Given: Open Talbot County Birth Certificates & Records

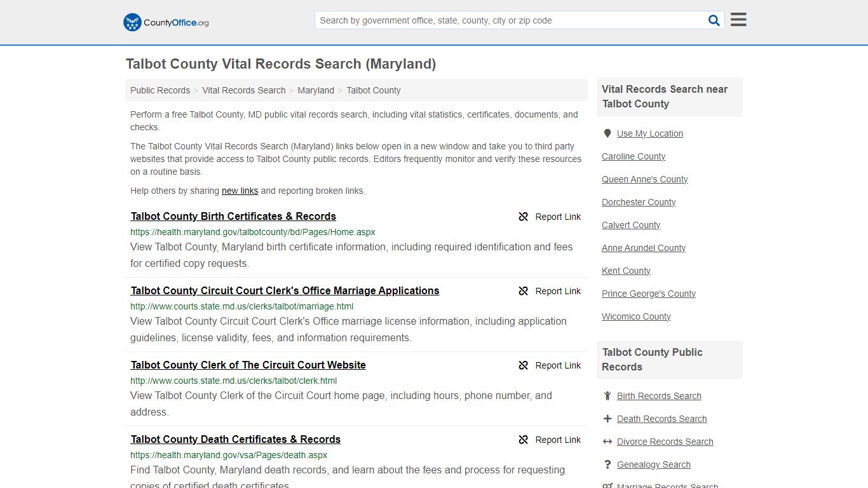Looking at the screenshot, I should [233, 216].
